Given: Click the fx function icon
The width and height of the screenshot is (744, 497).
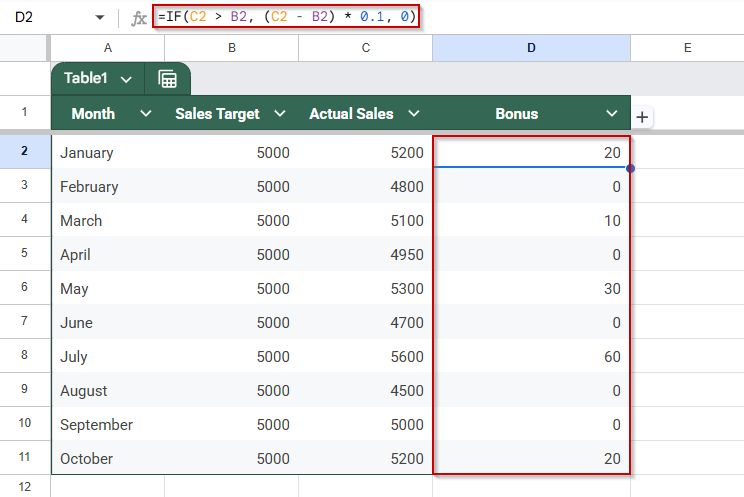Looking at the screenshot, I should pyautogui.click(x=139, y=18).
